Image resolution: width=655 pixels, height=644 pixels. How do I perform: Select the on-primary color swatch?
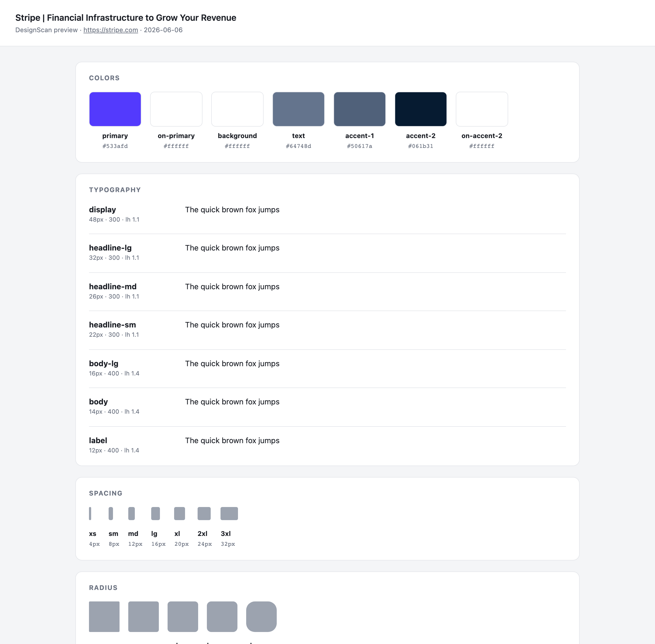pyautogui.click(x=176, y=109)
